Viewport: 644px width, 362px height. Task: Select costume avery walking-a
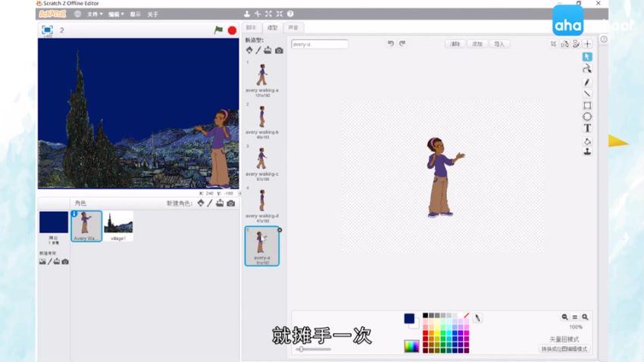click(262, 79)
